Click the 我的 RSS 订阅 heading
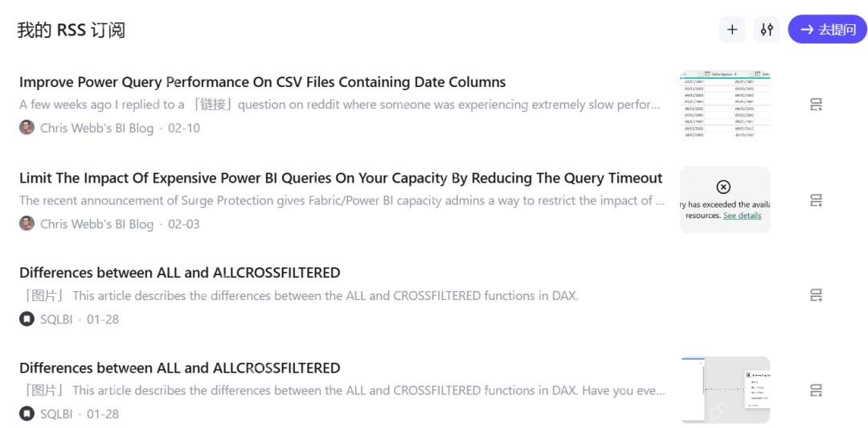Image resolution: width=868 pixels, height=428 pixels. coord(71,30)
